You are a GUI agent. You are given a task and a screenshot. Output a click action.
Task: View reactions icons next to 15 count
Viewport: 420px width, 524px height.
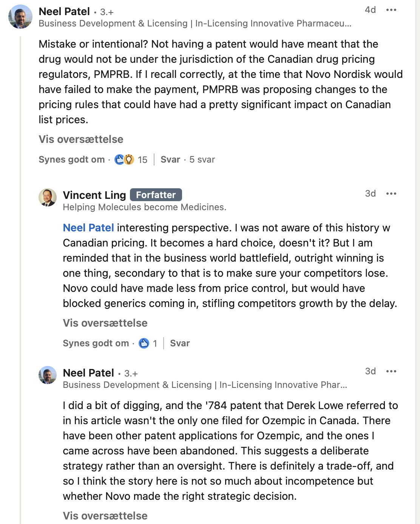[124, 160]
